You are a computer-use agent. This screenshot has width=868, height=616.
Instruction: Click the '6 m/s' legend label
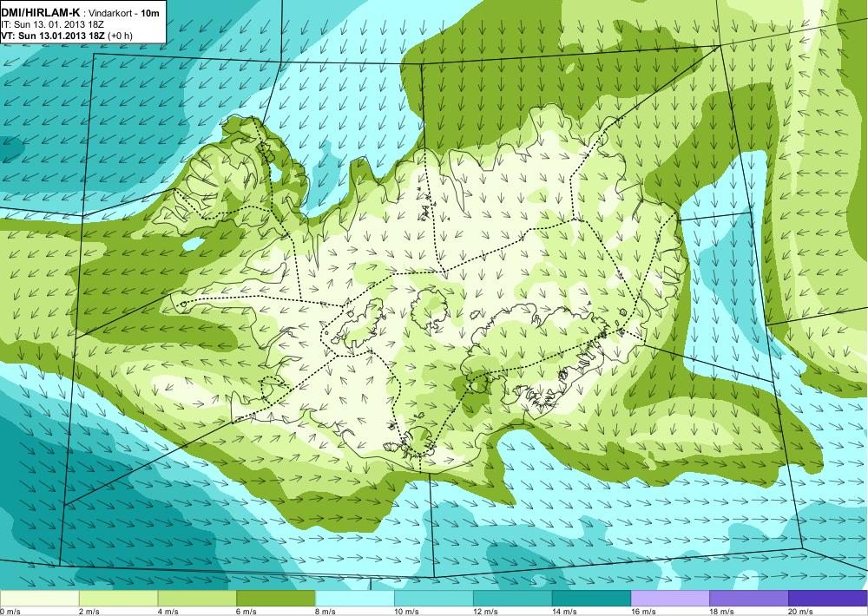[x=247, y=612]
